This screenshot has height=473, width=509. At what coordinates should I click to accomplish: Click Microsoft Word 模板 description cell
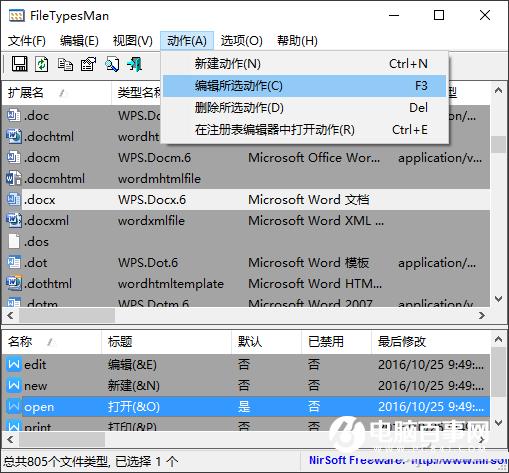click(309, 263)
